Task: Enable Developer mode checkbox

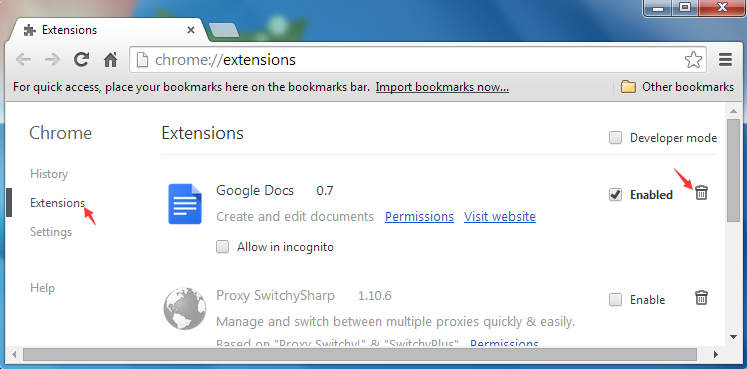Action: coord(616,138)
